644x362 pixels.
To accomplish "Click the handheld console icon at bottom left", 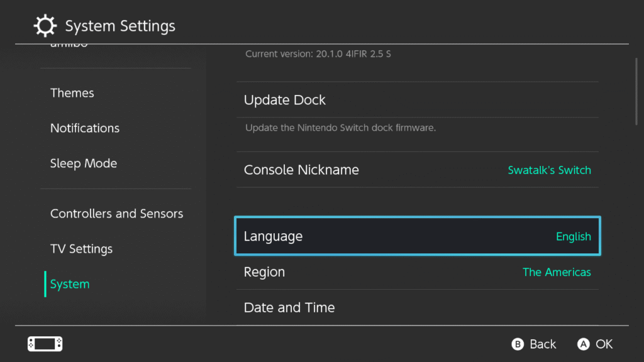I will (x=45, y=344).
